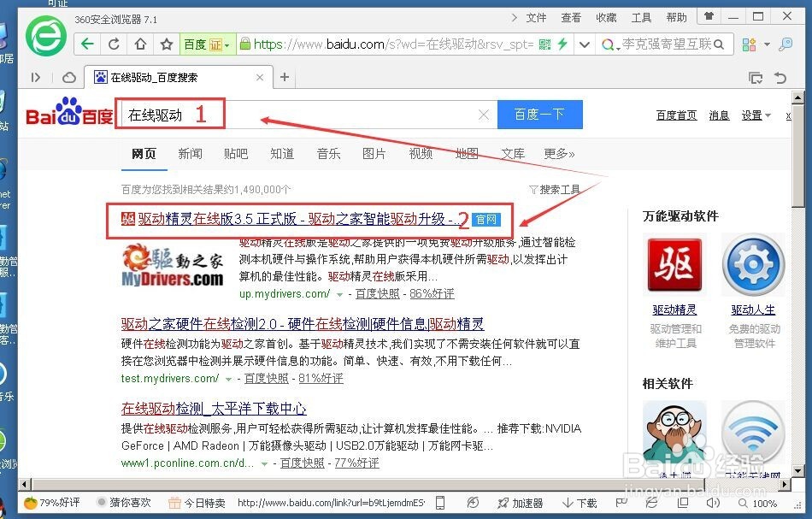Open the 查看 menu
The image size is (812, 519).
point(571,18)
